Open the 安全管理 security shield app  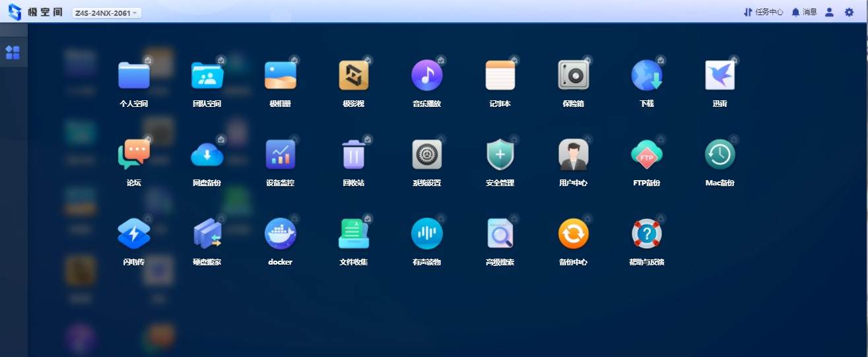[x=500, y=154]
